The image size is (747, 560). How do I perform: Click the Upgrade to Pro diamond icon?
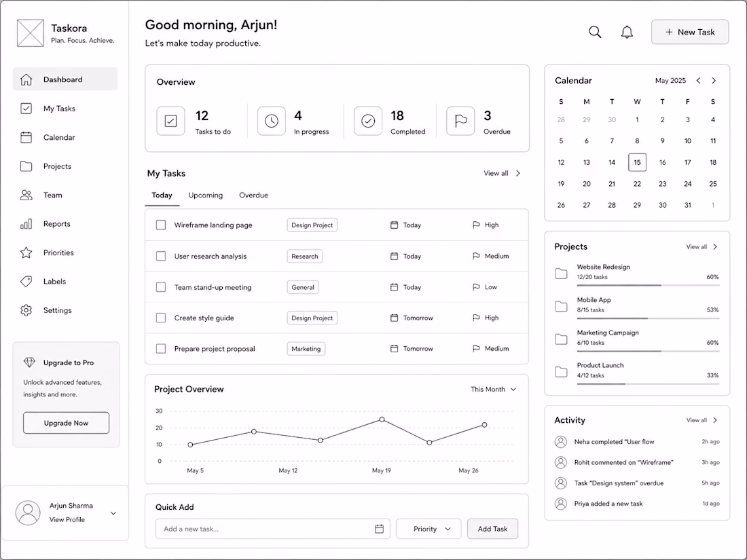pos(29,362)
